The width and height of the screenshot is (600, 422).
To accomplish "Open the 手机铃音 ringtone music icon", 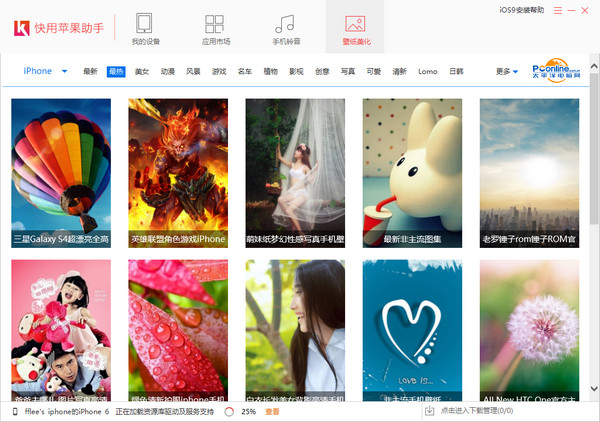I will (285, 24).
